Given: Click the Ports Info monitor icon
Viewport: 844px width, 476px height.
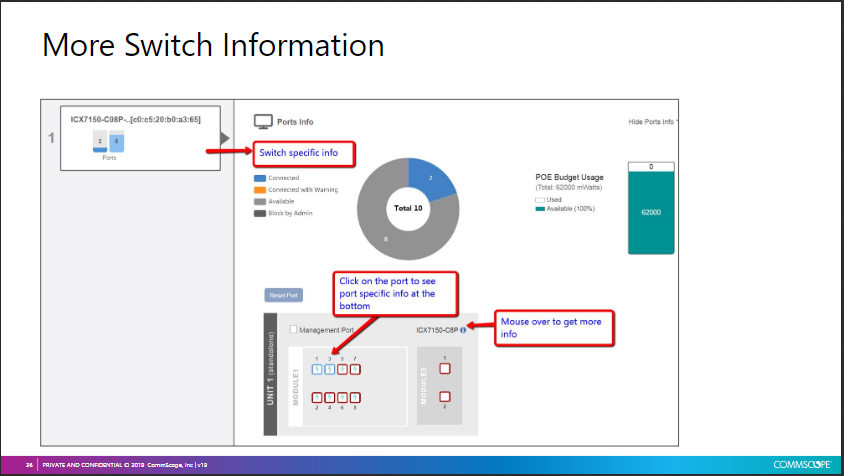Looking at the screenshot, I should (x=264, y=122).
